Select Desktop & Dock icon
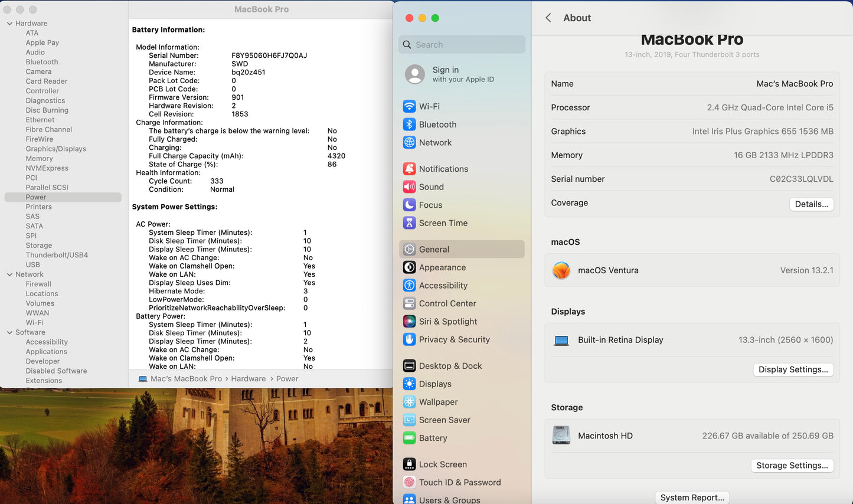The height and width of the screenshot is (504, 853). point(409,366)
